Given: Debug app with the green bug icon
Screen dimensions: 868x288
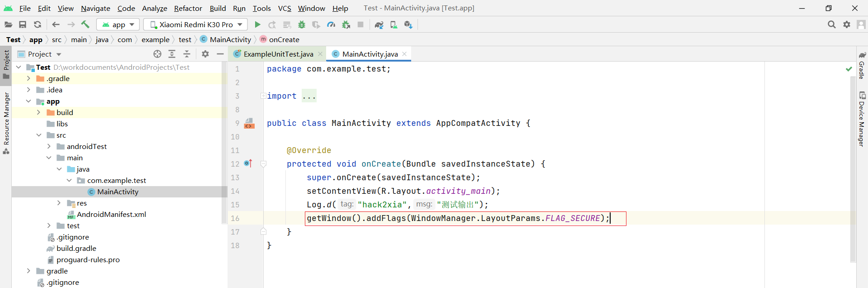Looking at the screenshot, I should 302,24.
